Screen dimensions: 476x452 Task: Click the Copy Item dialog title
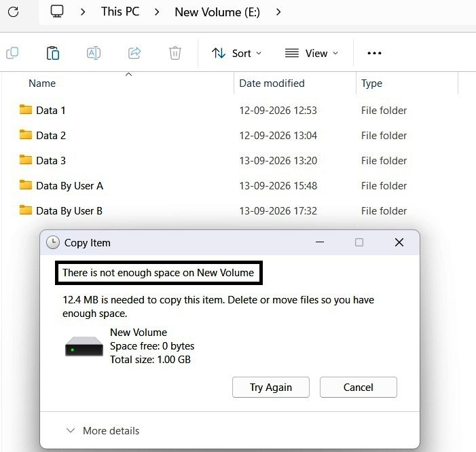(x=88, y=243)
